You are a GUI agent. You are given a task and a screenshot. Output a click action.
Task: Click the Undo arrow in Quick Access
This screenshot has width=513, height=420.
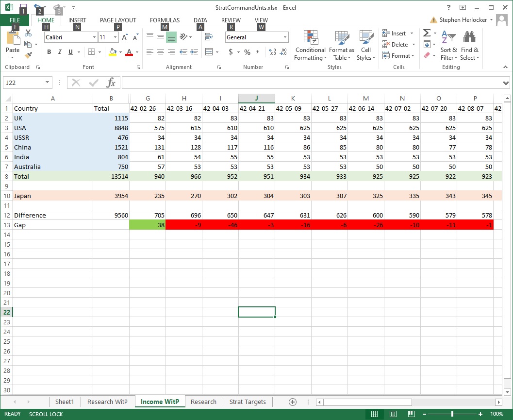pos(38,7)
